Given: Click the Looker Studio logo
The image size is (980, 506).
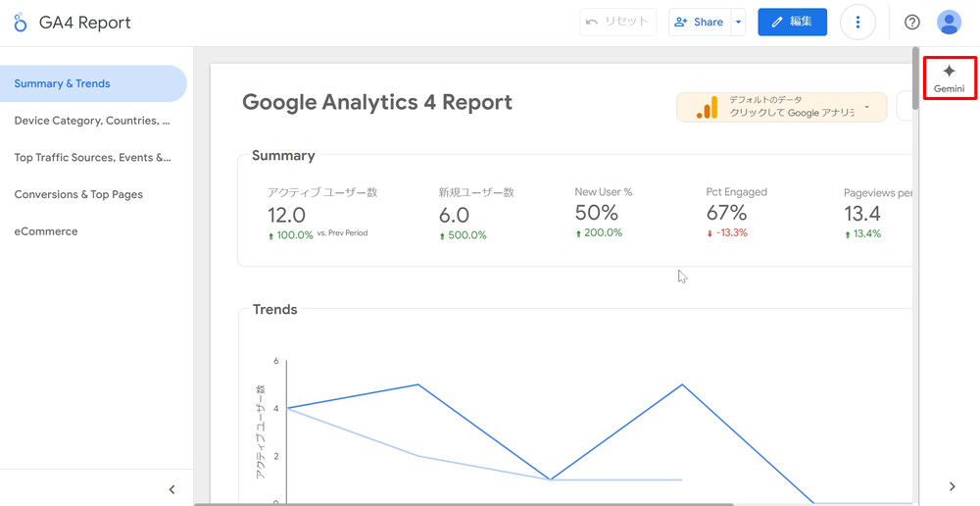Looking at the screenshot, I should pyautogui.click(x=21, y=23).
